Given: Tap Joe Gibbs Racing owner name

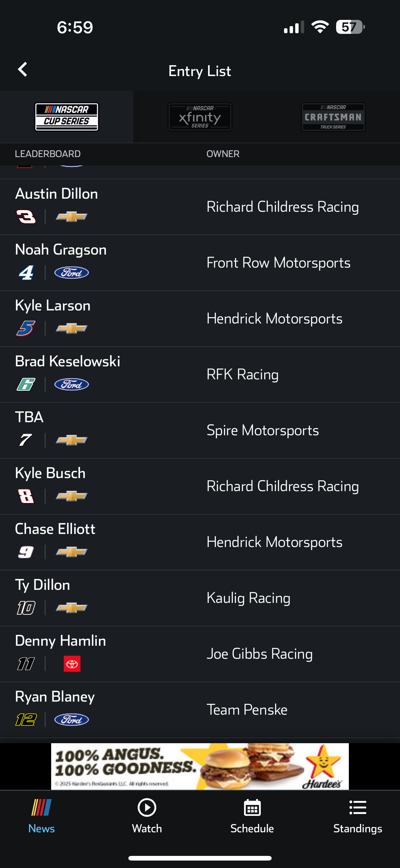Looking at the screenshot, I should point(259,654).
